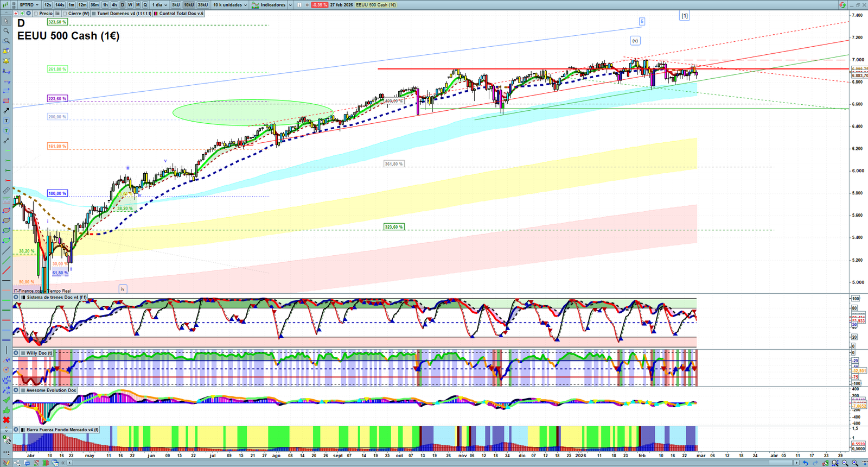Select the blue rectangle drawing tool
The width and height of the screenshot is (868, 467).
click(6, 91)
